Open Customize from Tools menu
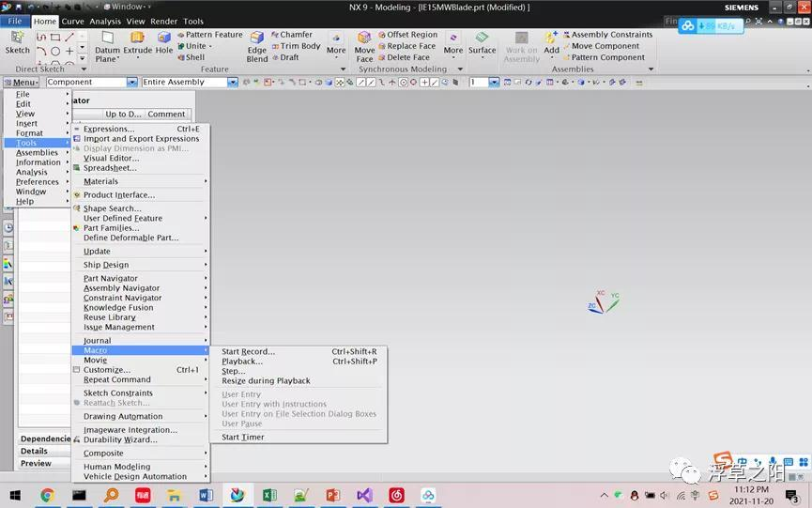 click(x=140, y=370)
